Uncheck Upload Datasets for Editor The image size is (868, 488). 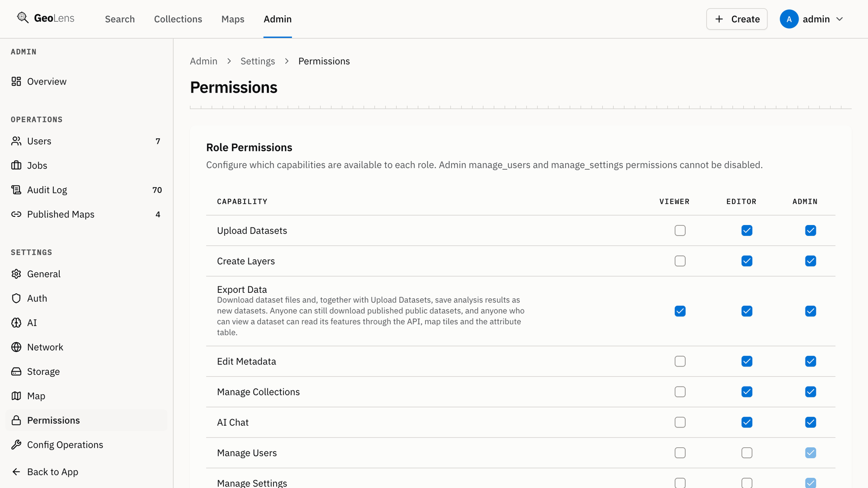[747, 230]
